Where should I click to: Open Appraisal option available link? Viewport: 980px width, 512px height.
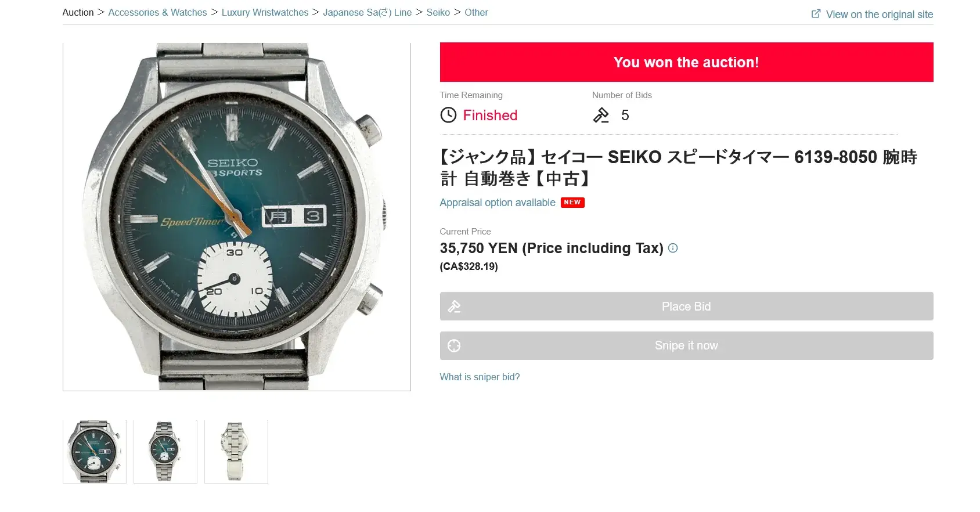[498, 203]
